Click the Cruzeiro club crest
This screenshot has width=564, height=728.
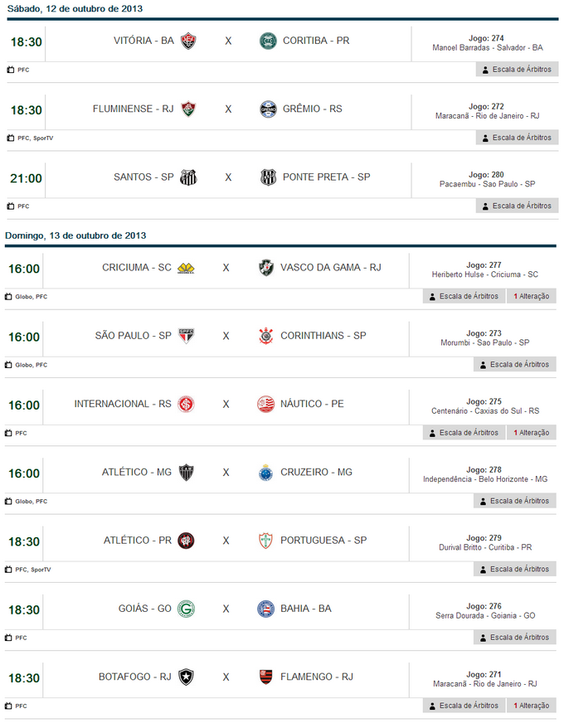point(265,472)
